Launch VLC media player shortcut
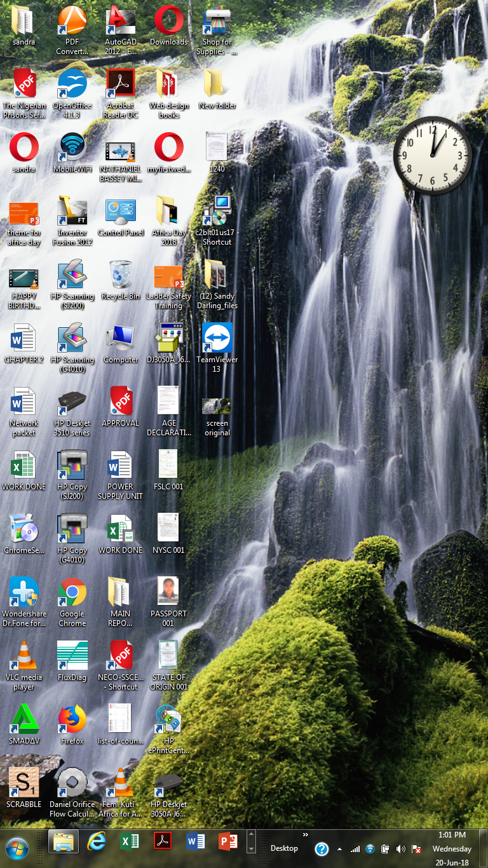 [24, 656]
